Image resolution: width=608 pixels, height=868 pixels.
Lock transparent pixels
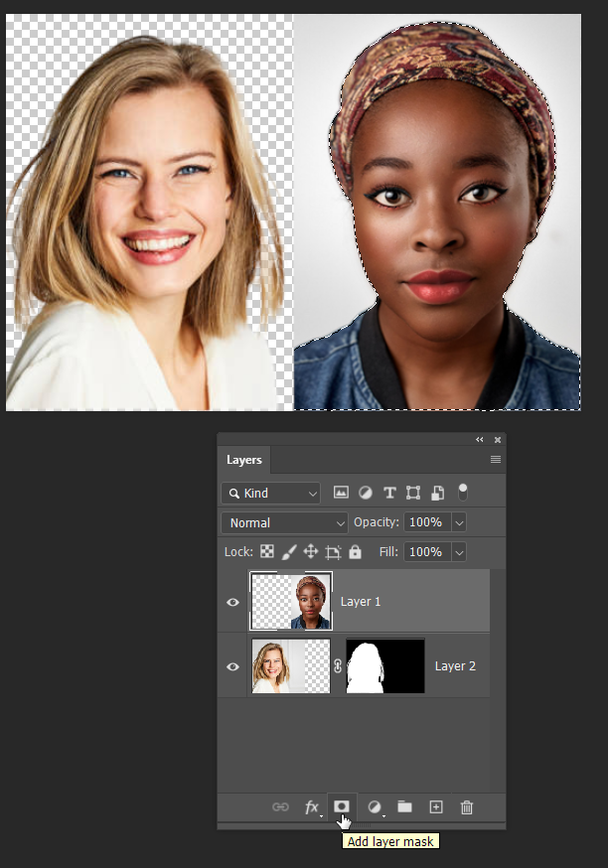tap(267, 551)
